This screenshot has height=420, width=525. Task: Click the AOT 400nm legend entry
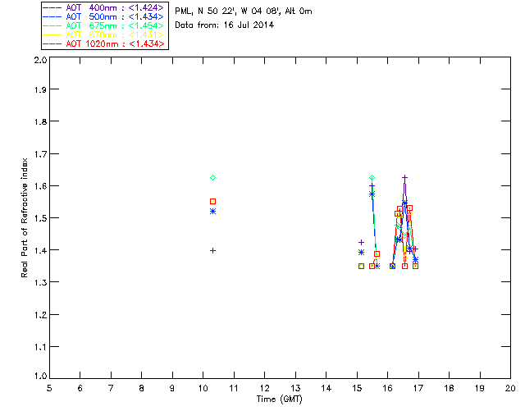click(x=103, y=7)
